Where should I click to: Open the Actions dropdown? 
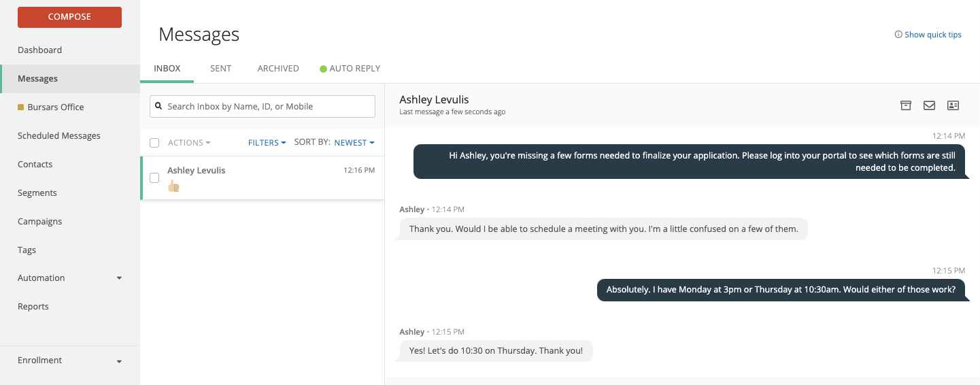click(189, 143)
